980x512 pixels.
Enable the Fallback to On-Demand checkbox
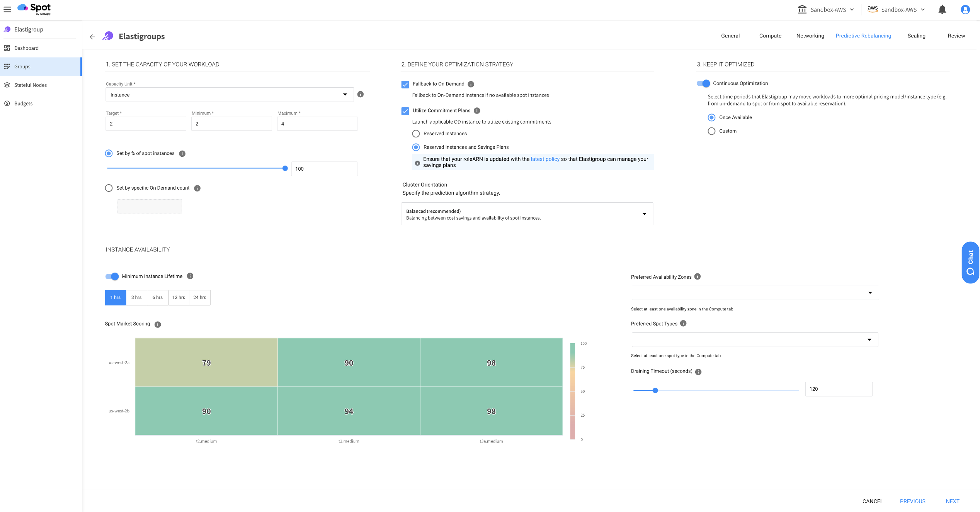(x=405, y=83)
